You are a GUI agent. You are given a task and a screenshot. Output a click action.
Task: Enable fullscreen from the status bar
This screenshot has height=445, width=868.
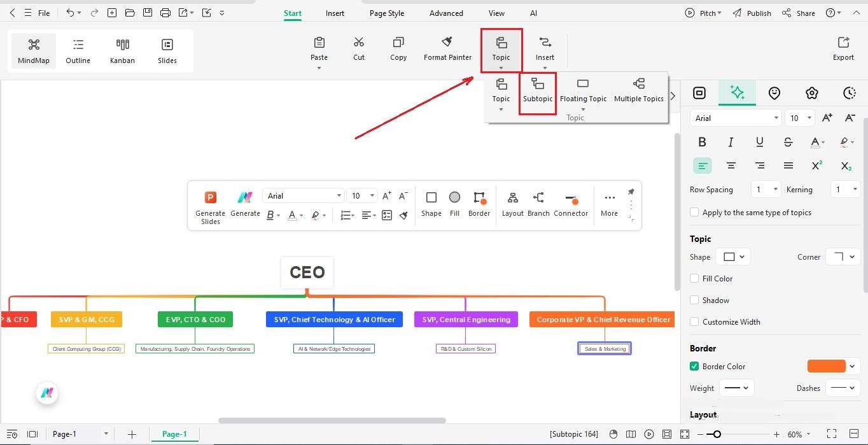click(x=832, y=434)
